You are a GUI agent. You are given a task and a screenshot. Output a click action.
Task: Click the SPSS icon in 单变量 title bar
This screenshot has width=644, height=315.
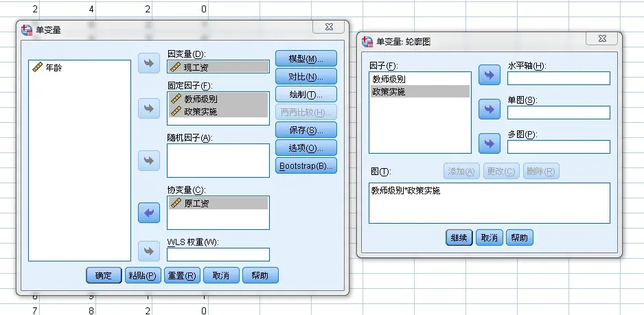27,30
